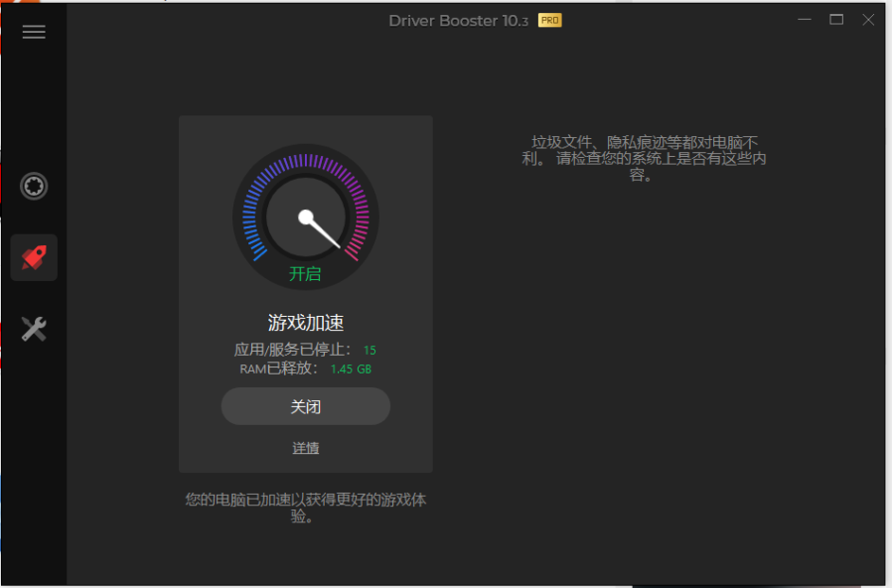Maximize the Driver Booster window
Image resolution: width=892 pixels, height=588 pixels.
point(836,20)
